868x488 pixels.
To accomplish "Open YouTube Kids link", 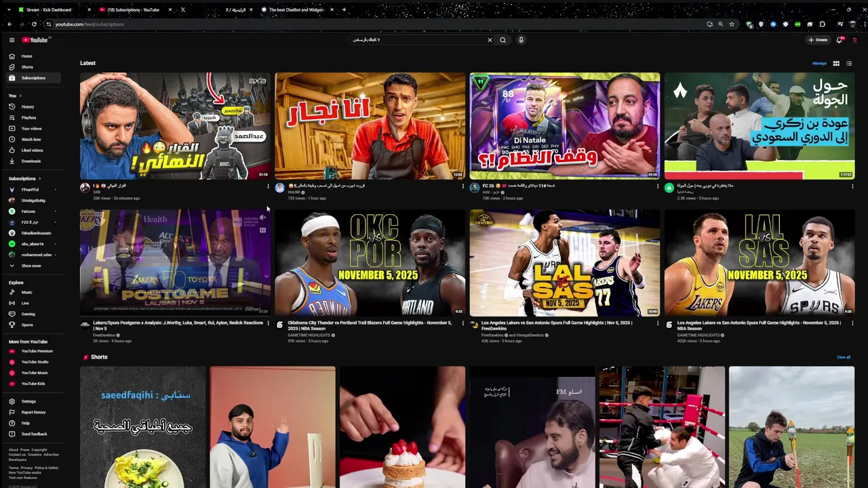I will pos(34,384).
